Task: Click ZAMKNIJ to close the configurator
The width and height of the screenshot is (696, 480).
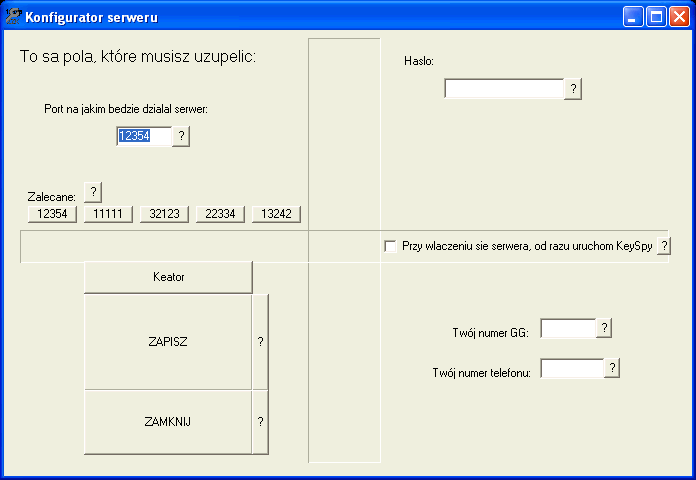Action: 168,422
